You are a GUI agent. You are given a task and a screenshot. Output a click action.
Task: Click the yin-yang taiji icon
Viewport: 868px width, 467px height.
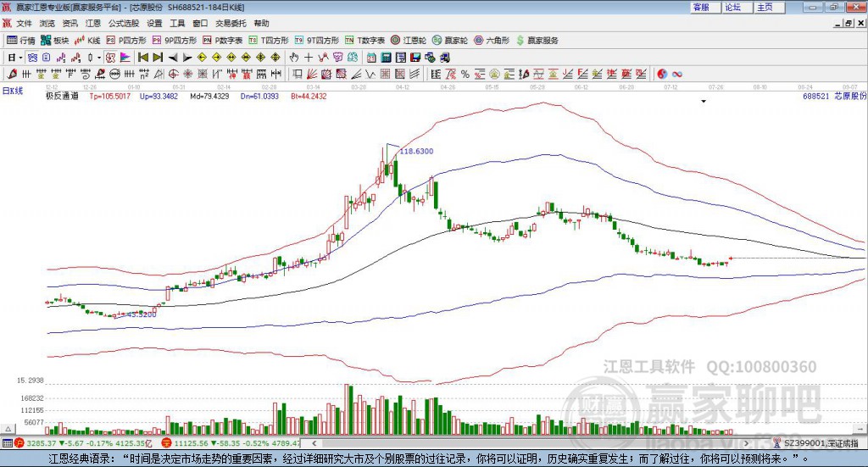pyautogui.click(x=661, y=74)
